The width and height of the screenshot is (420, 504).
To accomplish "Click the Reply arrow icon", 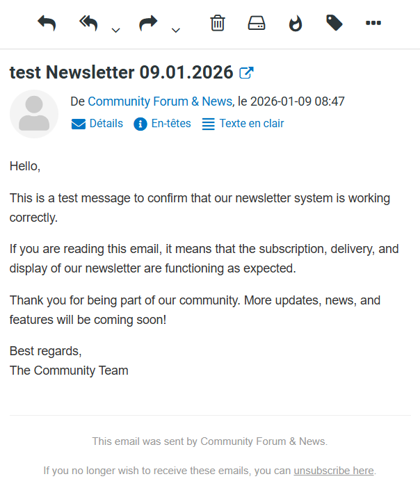I will click(x=47, y=24).
